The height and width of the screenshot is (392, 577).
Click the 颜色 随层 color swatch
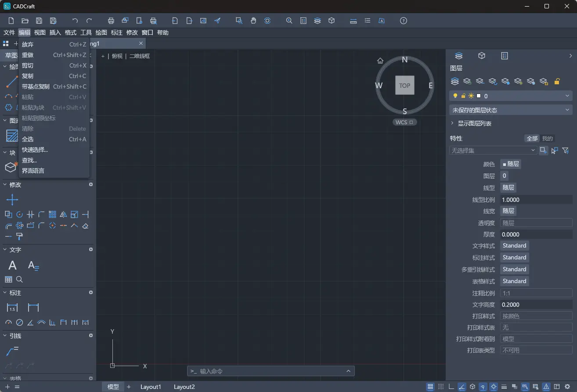(511, 164)
